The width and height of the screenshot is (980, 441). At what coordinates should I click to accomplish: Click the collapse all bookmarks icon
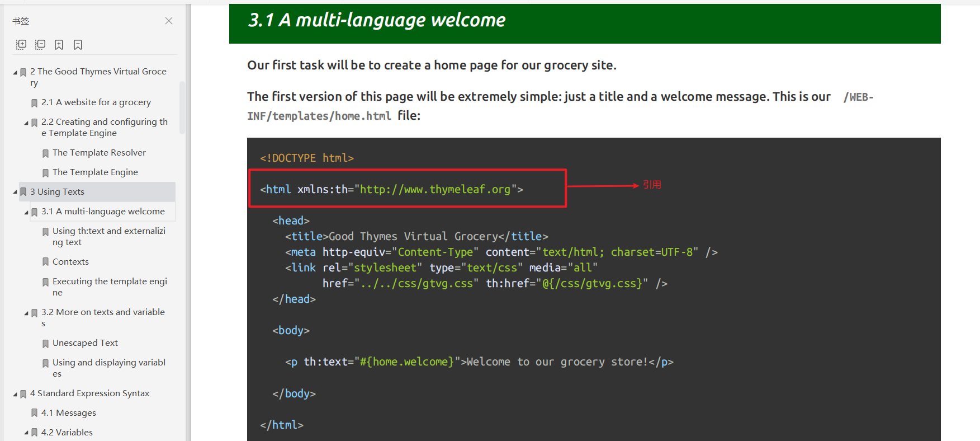[40, 45]
